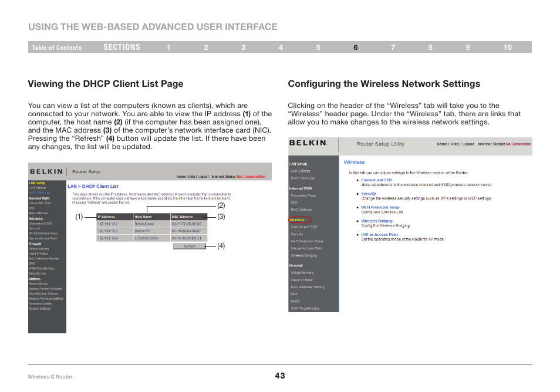Click Belkin logo in Router Setup page

click(x=46, y=171)
